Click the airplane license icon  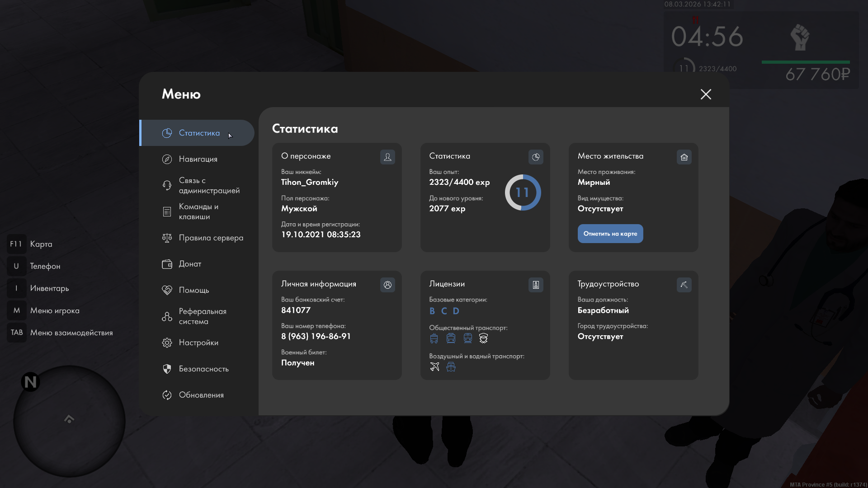[x=434, y=366]
